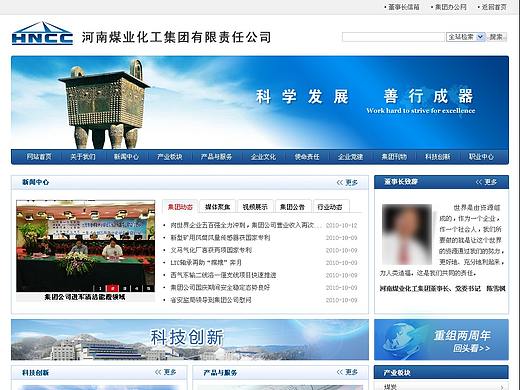Open 企业文化 in the navigation bar
520x390 pixels.
tap(263, 157)
